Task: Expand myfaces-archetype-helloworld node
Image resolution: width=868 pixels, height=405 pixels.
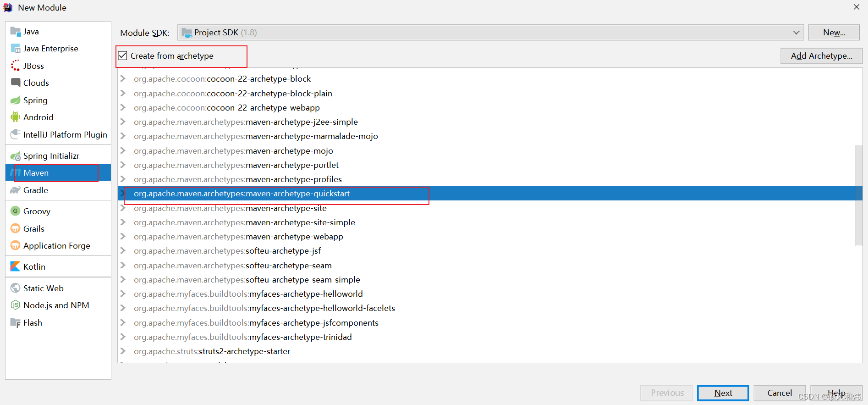Action: pos(123,294)
